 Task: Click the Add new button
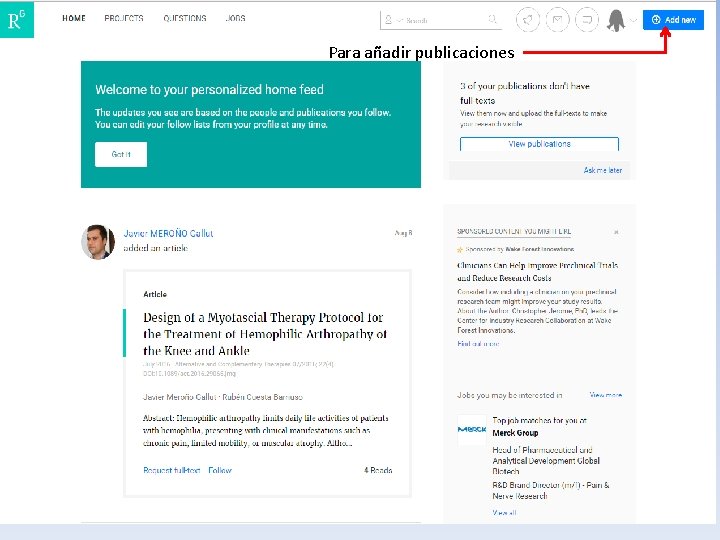tap(673, 20)
